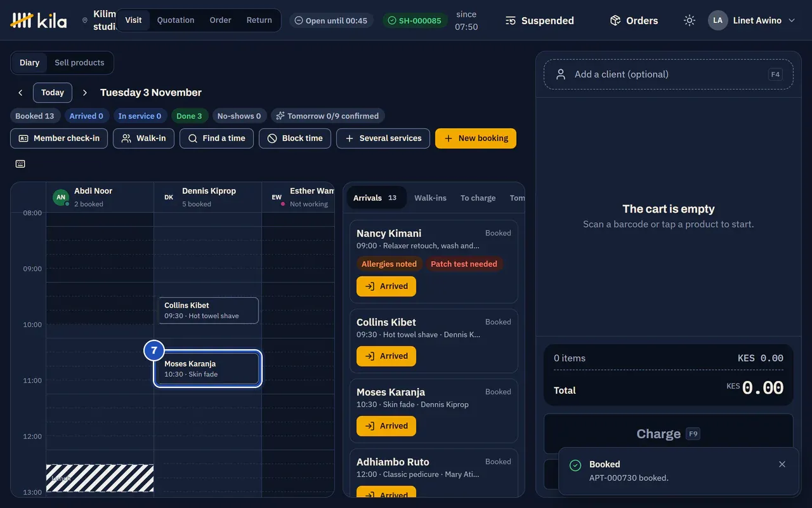
Task: Open Suspended sales
Action: click(540, 20)
